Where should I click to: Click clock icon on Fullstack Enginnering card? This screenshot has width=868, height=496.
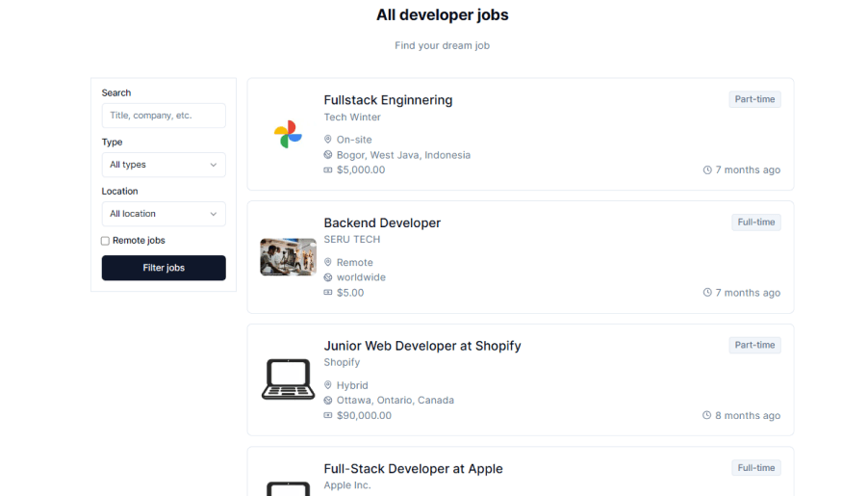click(x=707, y=170)
